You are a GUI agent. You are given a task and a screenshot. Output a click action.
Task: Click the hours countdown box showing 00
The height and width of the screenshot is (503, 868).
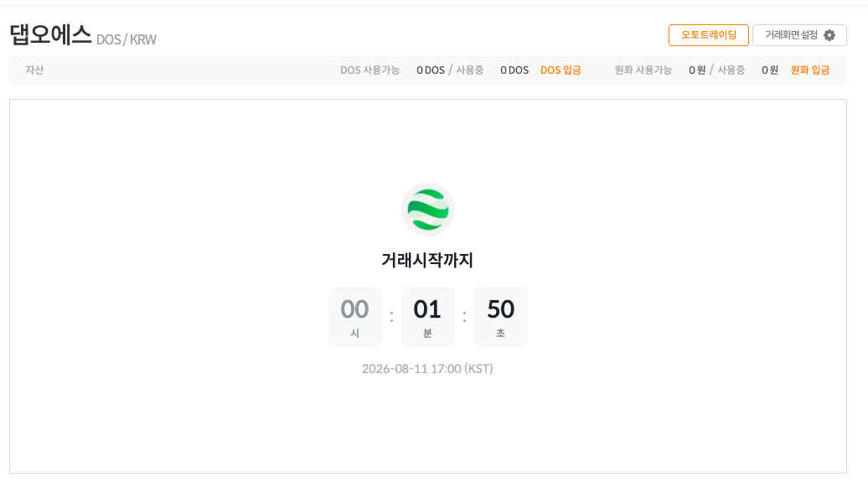(x=355, y=317)
